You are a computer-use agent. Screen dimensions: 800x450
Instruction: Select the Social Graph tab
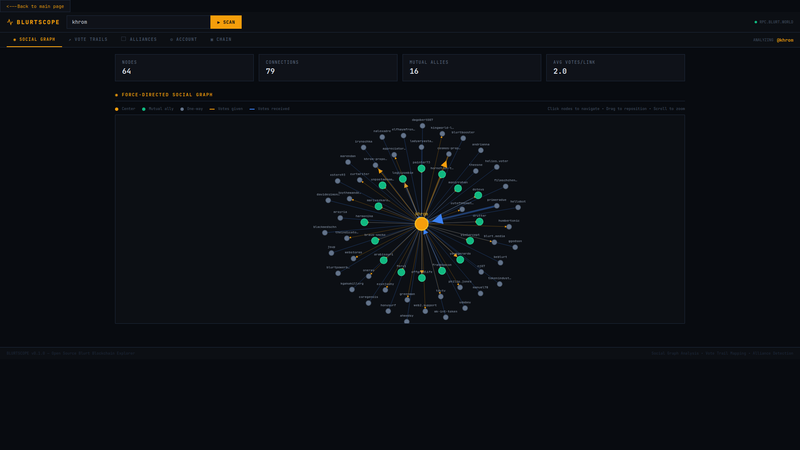34,40
